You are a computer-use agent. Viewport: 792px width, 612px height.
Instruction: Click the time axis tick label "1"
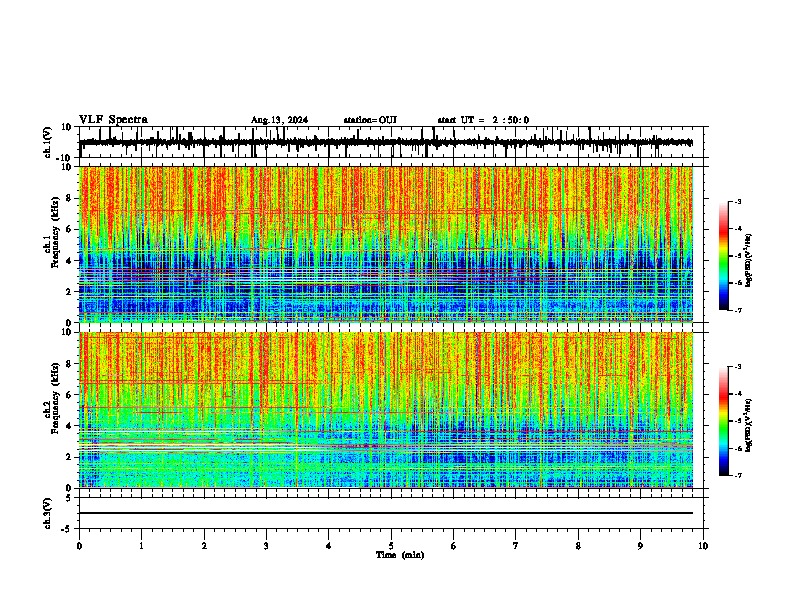141,546
